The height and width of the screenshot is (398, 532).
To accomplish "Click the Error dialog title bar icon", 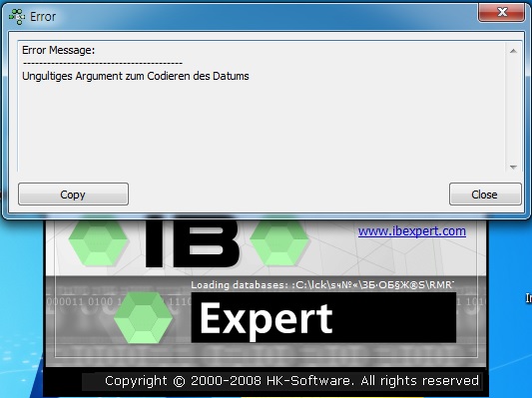I will [x=17, y=17].
